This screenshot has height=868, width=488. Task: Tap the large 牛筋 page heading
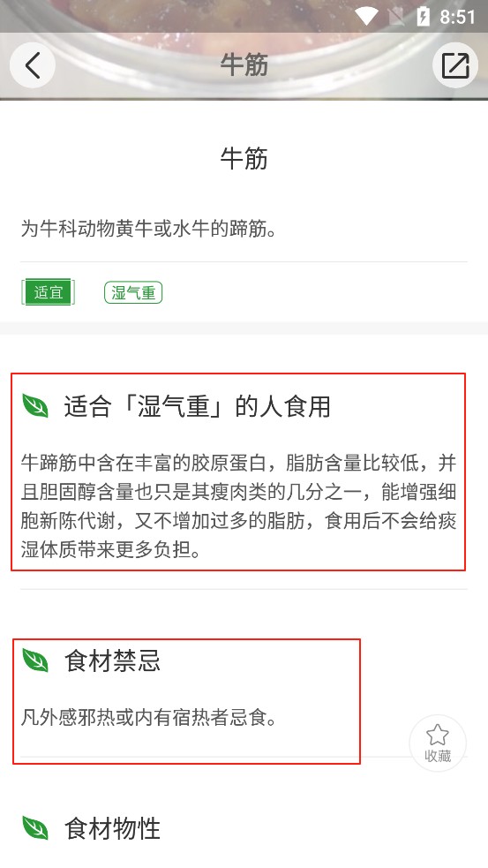[x=244, y=158]
